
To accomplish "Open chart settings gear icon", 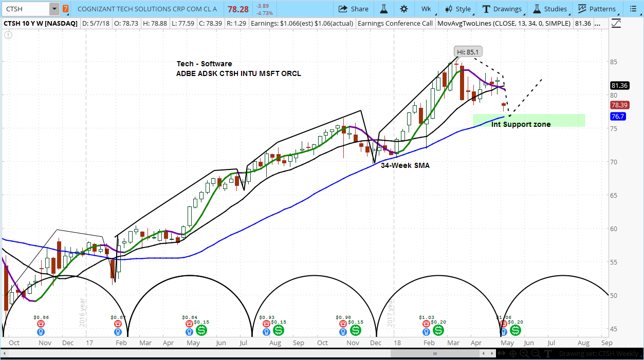I will click(404, 9).
